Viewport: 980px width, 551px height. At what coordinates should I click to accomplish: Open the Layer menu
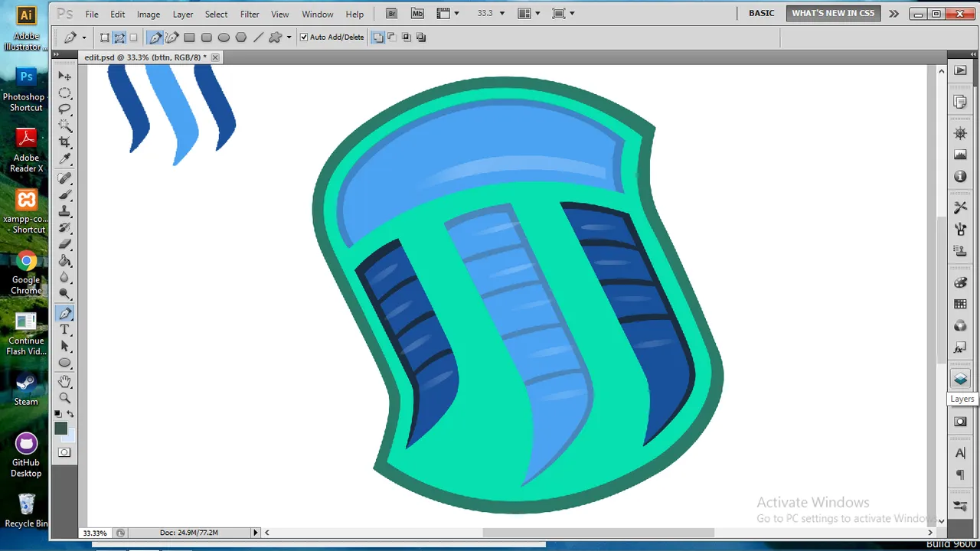183,14
